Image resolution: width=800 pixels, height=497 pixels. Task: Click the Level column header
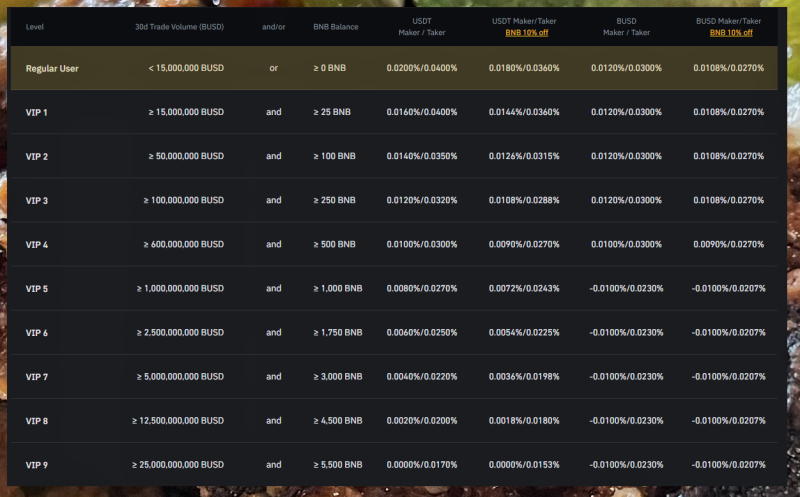point(35,27)
